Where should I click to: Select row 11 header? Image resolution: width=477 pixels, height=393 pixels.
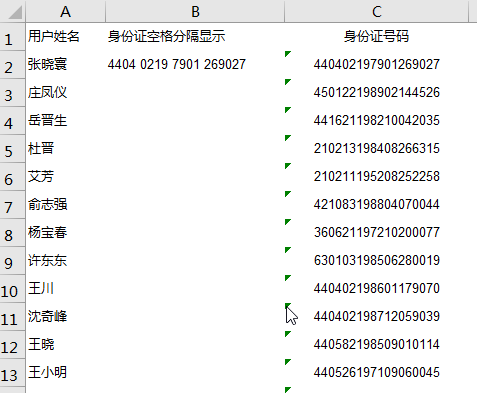click(x=12, y=317)
